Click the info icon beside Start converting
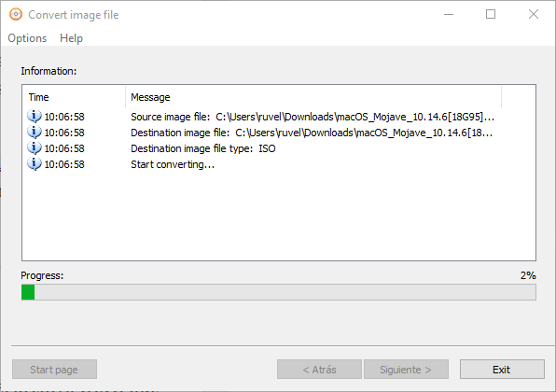Screen dimensions: 556x392 [34, 164]
